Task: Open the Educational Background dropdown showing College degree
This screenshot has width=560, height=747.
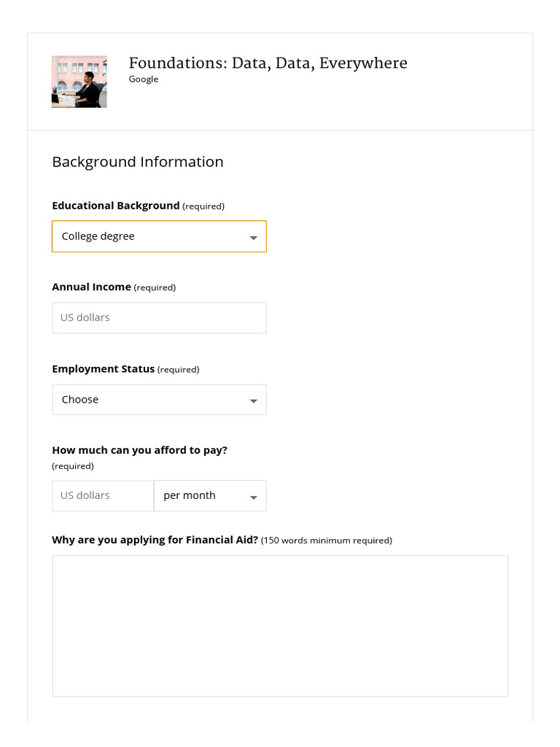Action: click(x=159, y=236)
